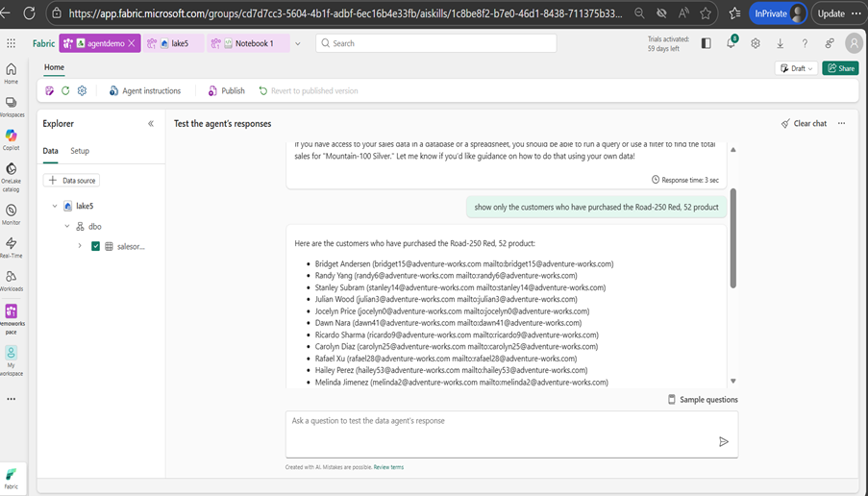The width and height of the screenshot is (868, 496).
Task: Uncheck the salesor... table checkbox
Action: click(x=95, y=246)
